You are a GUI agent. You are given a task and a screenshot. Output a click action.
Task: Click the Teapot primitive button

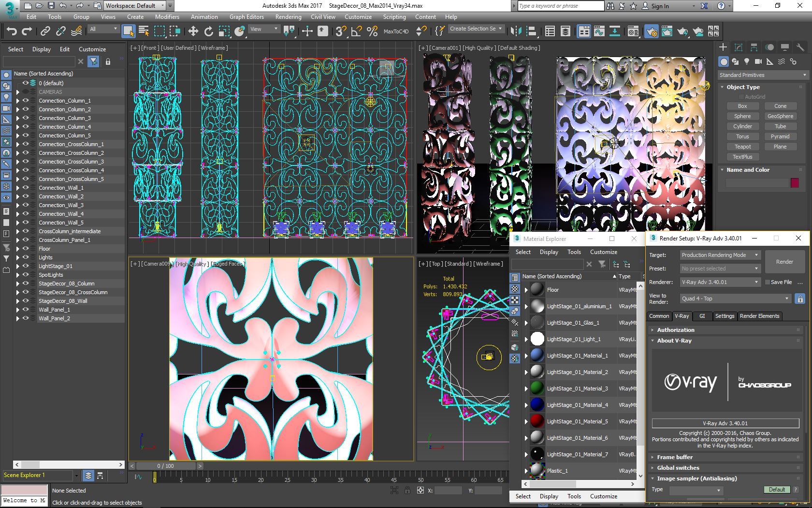tap(742, 147)
